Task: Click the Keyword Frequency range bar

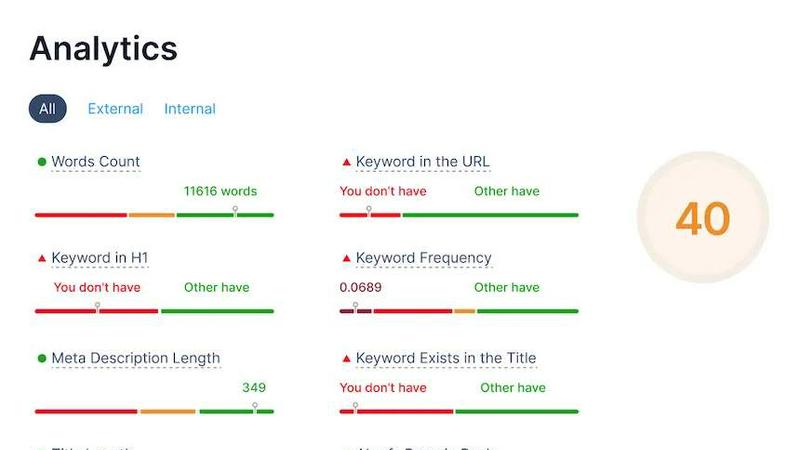Action: tap(459, 311)
